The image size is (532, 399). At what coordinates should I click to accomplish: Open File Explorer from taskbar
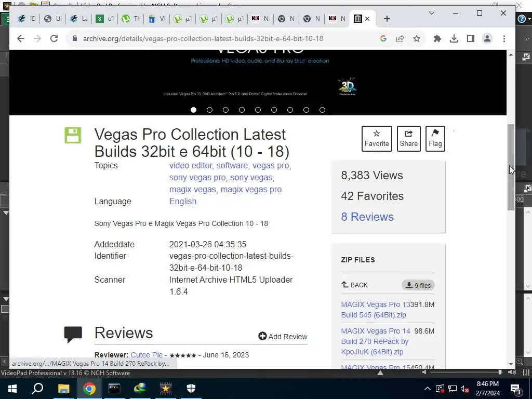(x=63, y=389)
